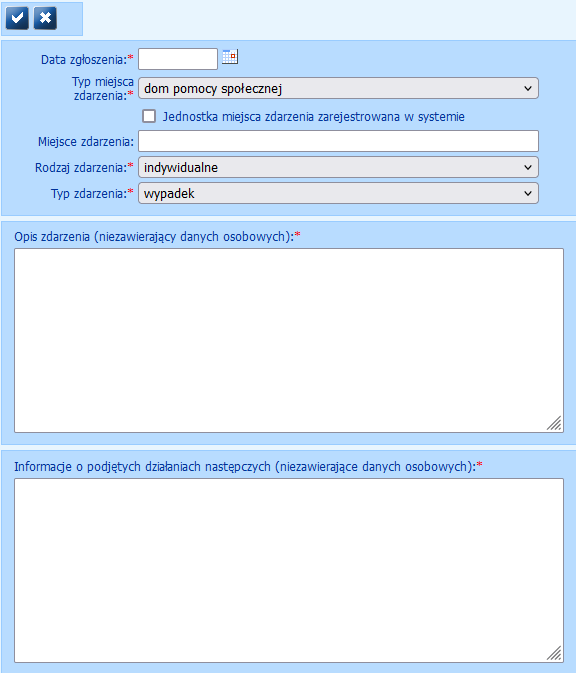Image resolution: width=576 pixels, height=673 pixels.
Task: Click the Typ zdarzenia label
Action: (x=92, y=194)
